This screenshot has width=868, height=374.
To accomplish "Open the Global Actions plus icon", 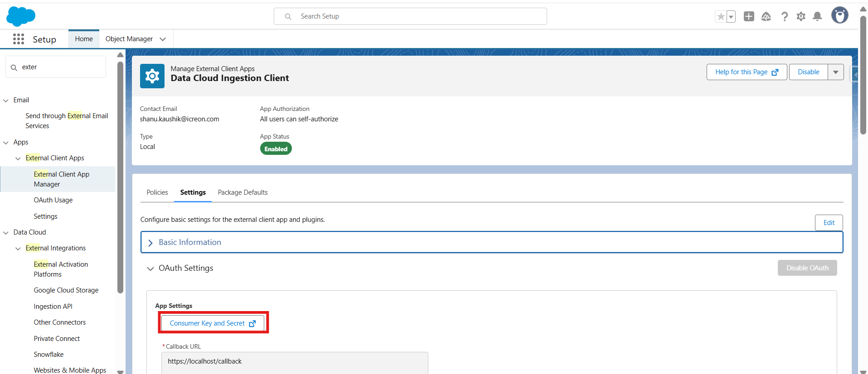I will (x=749, y=17).
